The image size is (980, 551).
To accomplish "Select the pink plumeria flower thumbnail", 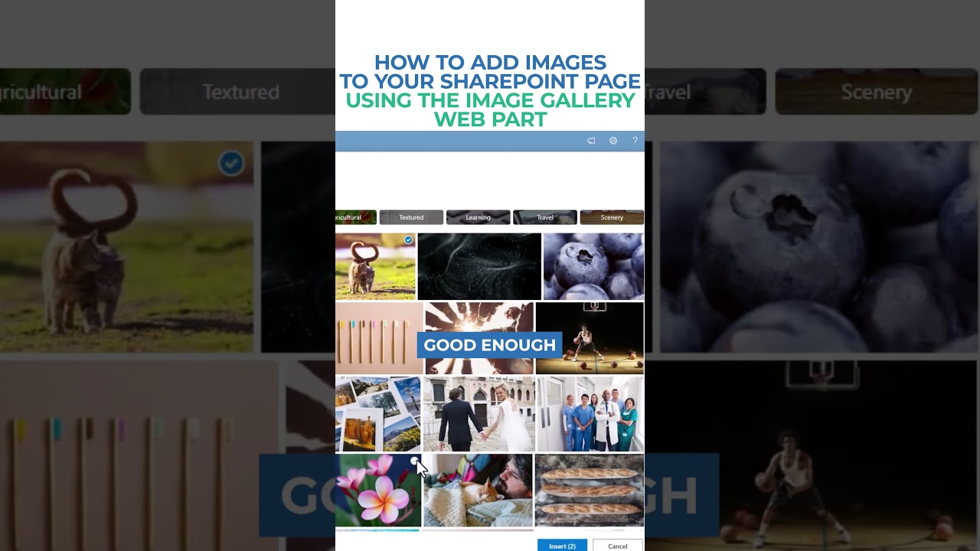I will (x=377, y=490).
